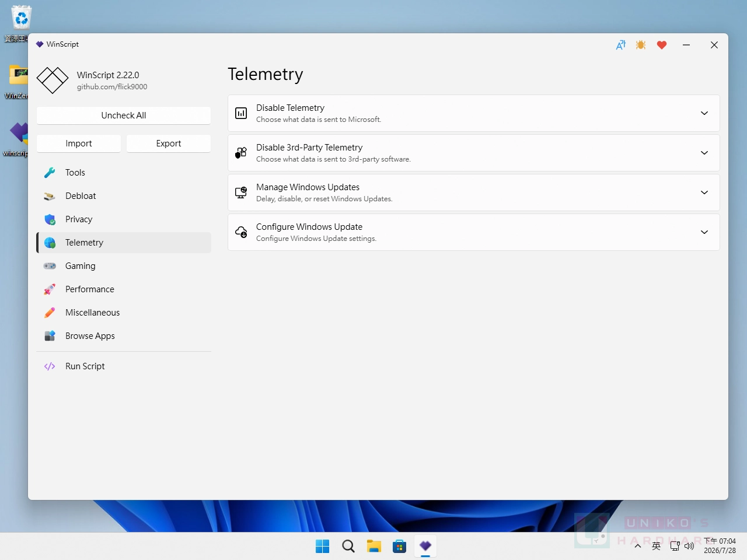Click the Browse Apps icon
This screenshot has width=747, height=560.
click(x=50, y=336)
